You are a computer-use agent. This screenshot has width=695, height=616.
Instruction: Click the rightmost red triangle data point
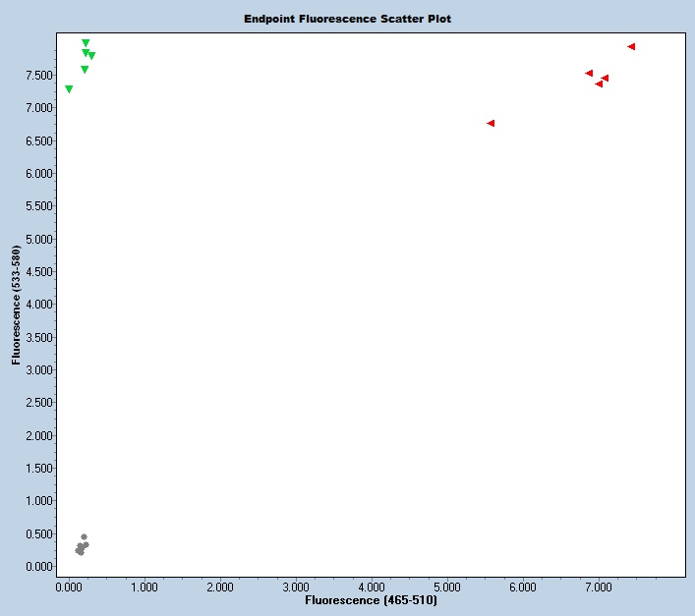click(631, 47)
